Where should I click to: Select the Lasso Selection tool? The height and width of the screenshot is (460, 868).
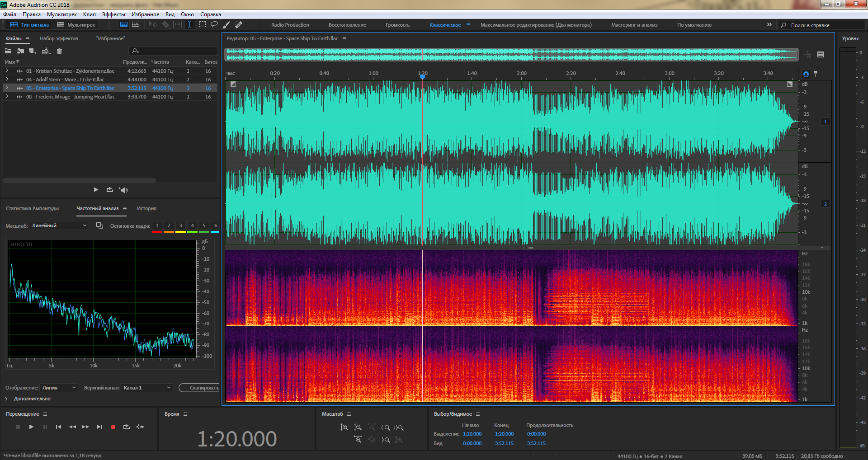tap(214, 25)
